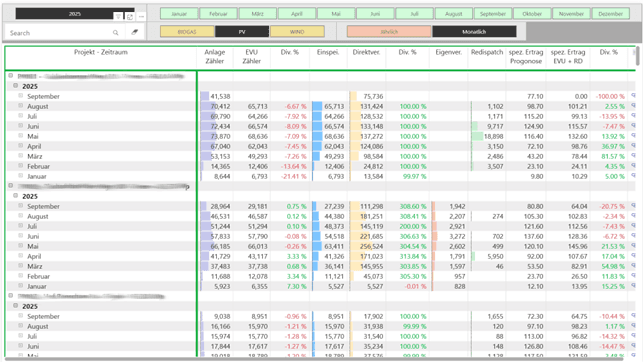Viewport: 643px width, 362px height.
Task: Click the table's vertical scrollbar thumb
Action: (x=637, y=56)
